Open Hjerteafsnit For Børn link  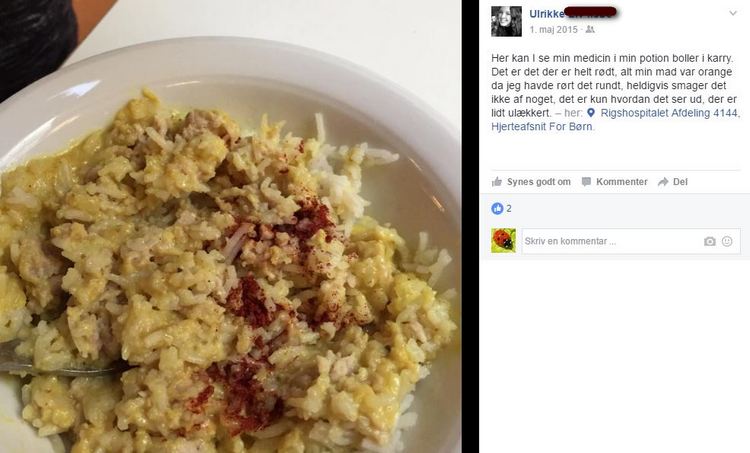(542, 127)
